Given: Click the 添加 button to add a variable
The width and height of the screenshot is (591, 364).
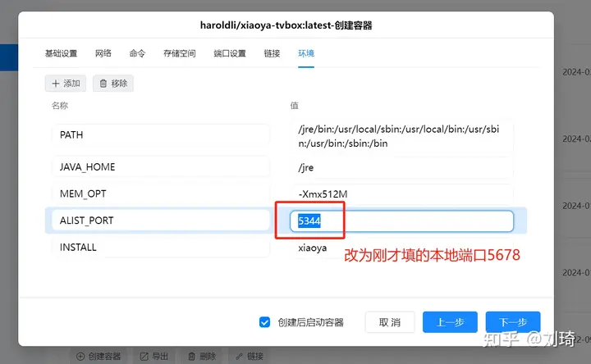Looking at the screenshot, I should pos(66,83).
